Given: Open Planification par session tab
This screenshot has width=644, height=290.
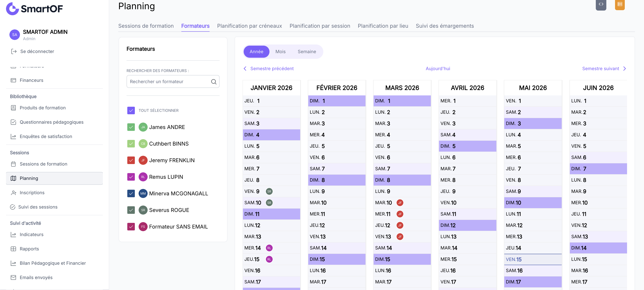Looking at the screenshot, I should 320,26.
